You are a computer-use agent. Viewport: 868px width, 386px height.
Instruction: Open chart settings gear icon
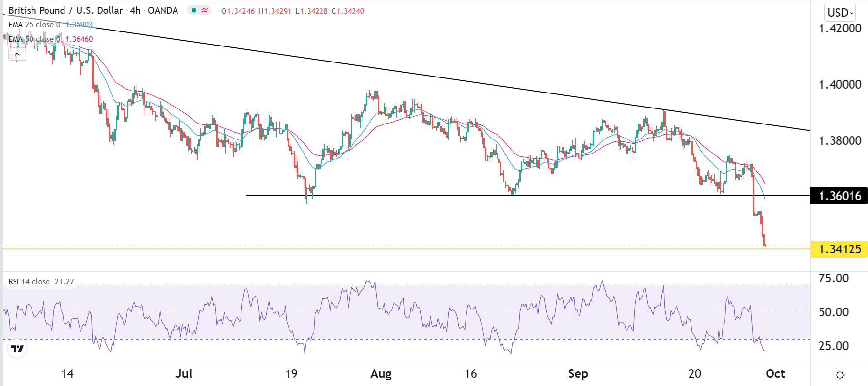pyautogui.click(x=840, y=375)
